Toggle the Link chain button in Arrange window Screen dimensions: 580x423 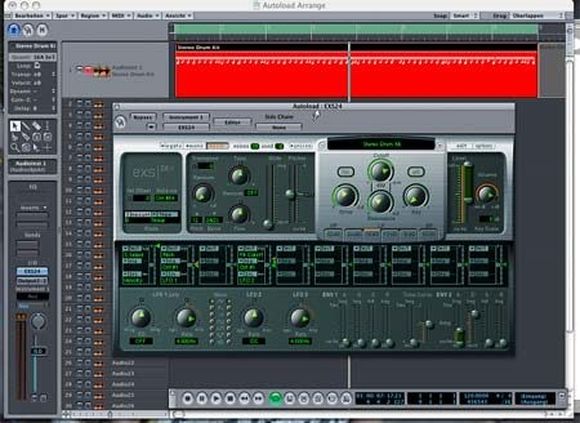[28, 30]
